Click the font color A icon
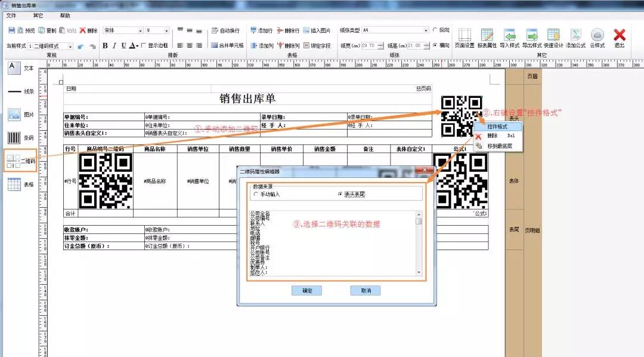This screenshot has height=357, width=644. (132, 45)
